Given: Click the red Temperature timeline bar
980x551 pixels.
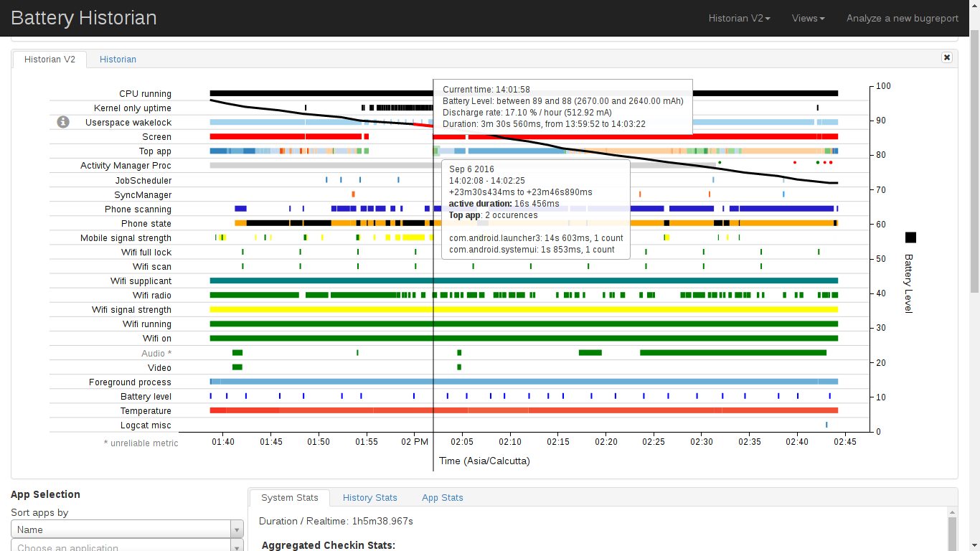Looking at the screenshot, I should tap(524, 410).
